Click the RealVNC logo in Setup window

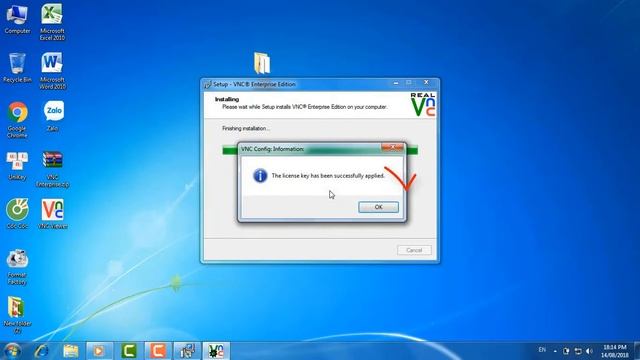click(423, 104)
